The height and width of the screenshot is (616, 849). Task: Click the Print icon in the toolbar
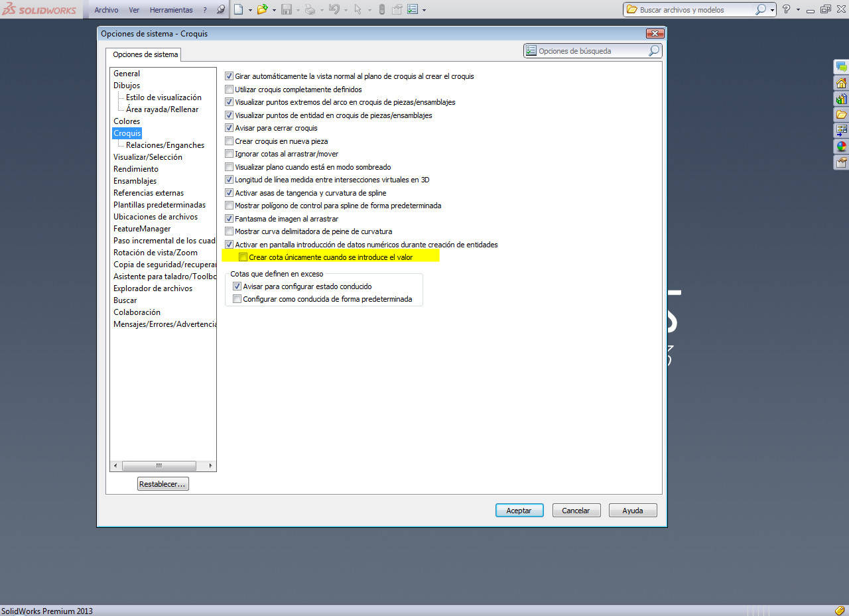(310, 9)
